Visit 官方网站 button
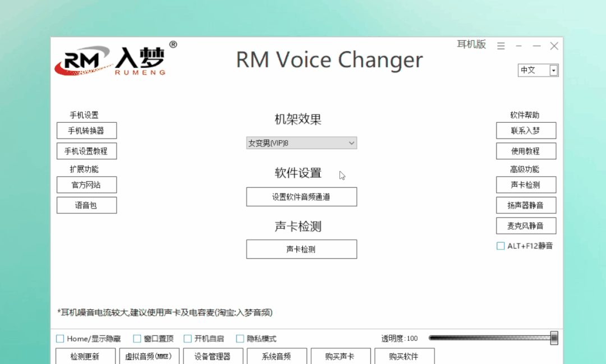 [86, 185]
